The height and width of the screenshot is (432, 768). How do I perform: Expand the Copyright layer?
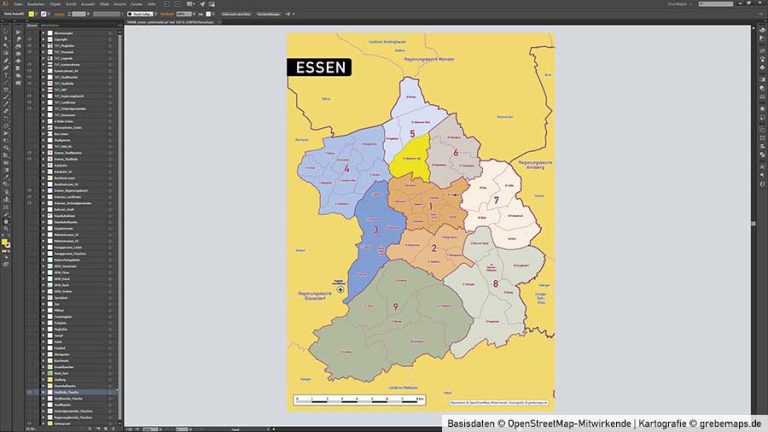point(43,39)
